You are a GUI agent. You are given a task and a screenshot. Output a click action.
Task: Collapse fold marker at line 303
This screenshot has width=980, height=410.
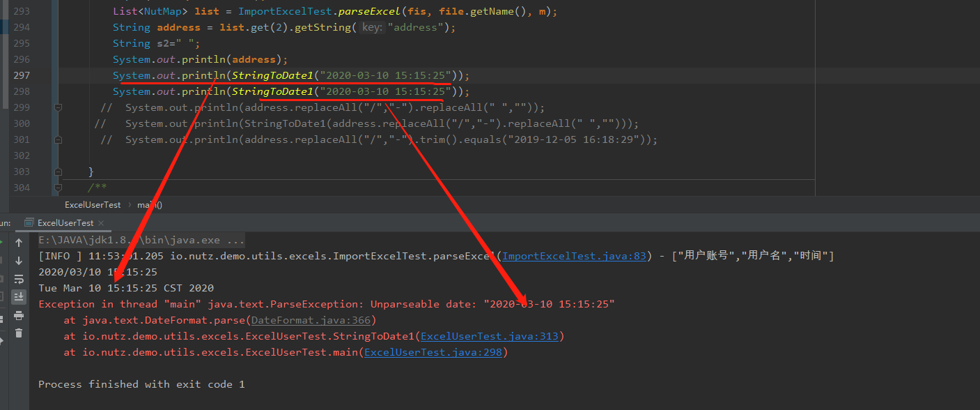pyautogui.click(x=58, y=172)
